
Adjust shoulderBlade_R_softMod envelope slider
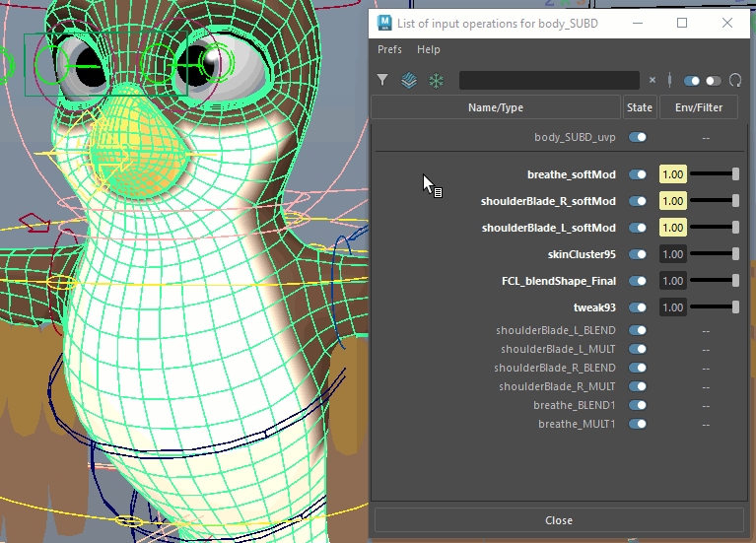point(715,201)
